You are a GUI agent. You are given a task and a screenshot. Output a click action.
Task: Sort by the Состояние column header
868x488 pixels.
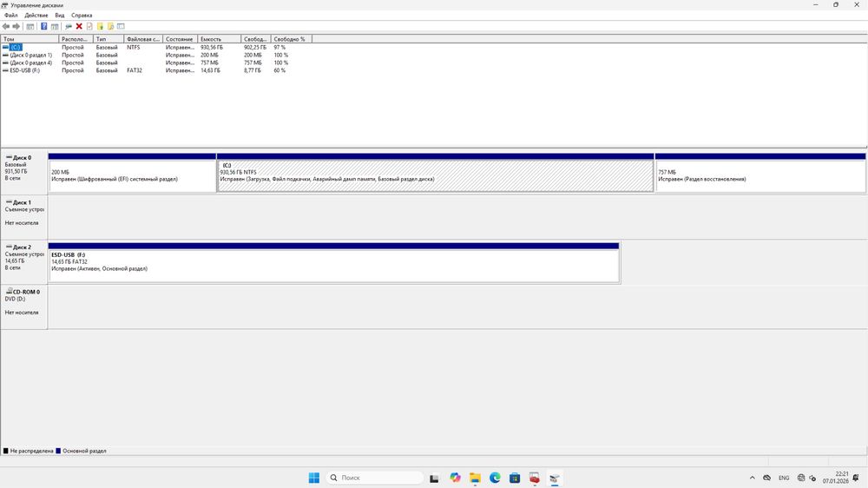tap(181, 39)
